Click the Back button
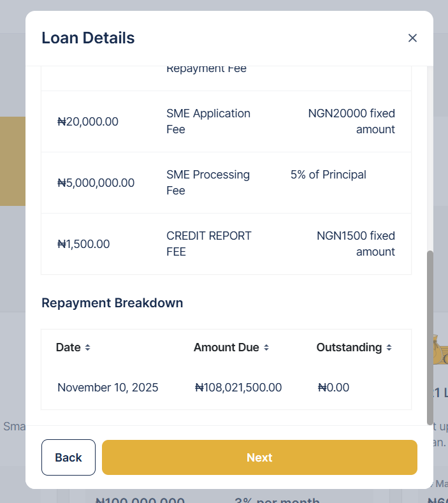This screenshot has height=503, width=448. pos(68,457)
